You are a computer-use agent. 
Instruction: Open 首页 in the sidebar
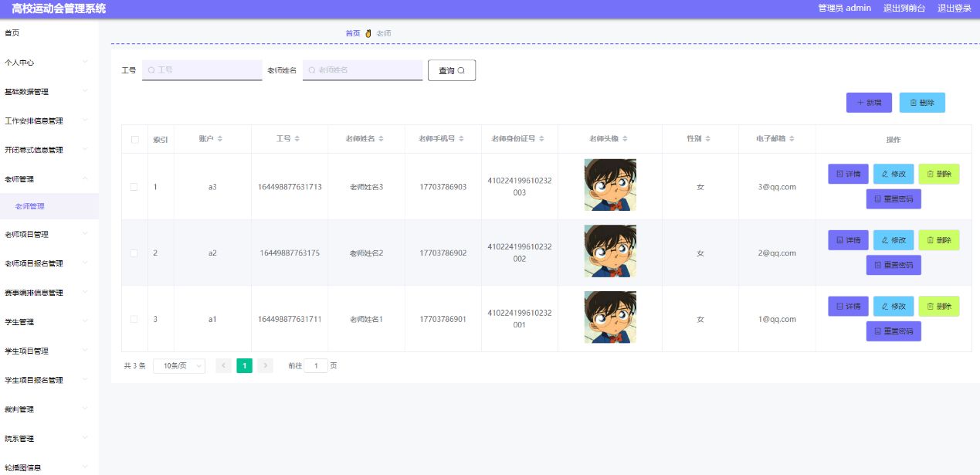point(49,33)
